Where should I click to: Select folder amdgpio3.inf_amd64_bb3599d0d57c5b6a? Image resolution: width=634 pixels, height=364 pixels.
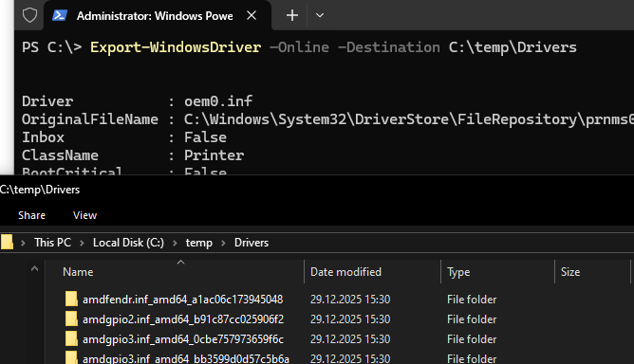[186, 358]
